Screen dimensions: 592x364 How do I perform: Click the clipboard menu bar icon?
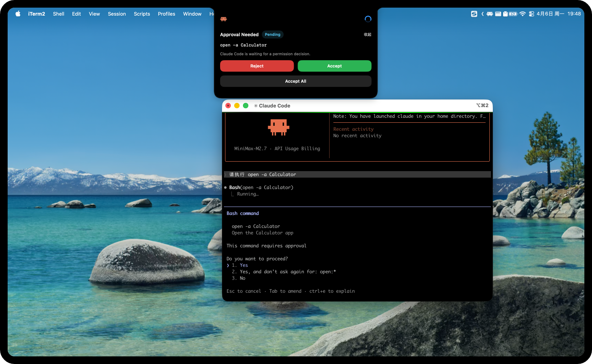(x=505, y=14)
